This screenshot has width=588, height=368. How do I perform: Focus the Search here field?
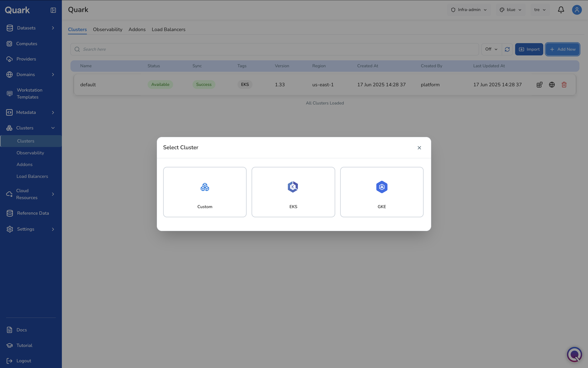[x=275, y=49]
